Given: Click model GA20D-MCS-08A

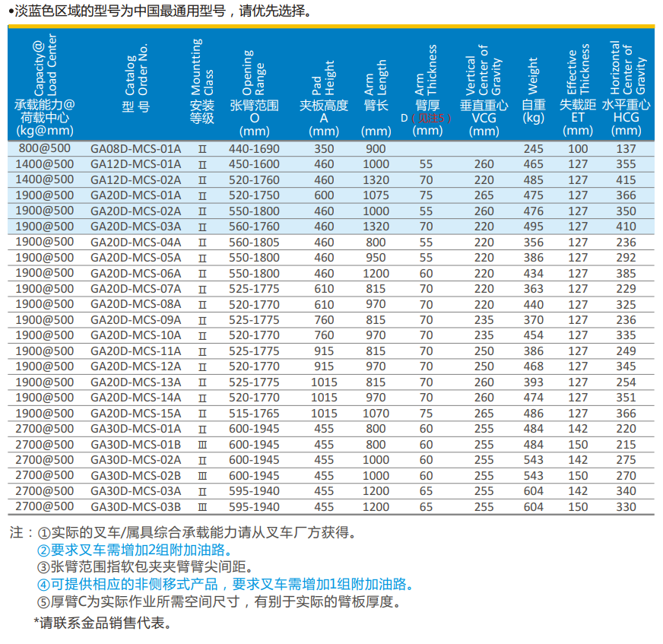Looking at the screenshot, I should (x=136, y=304).
